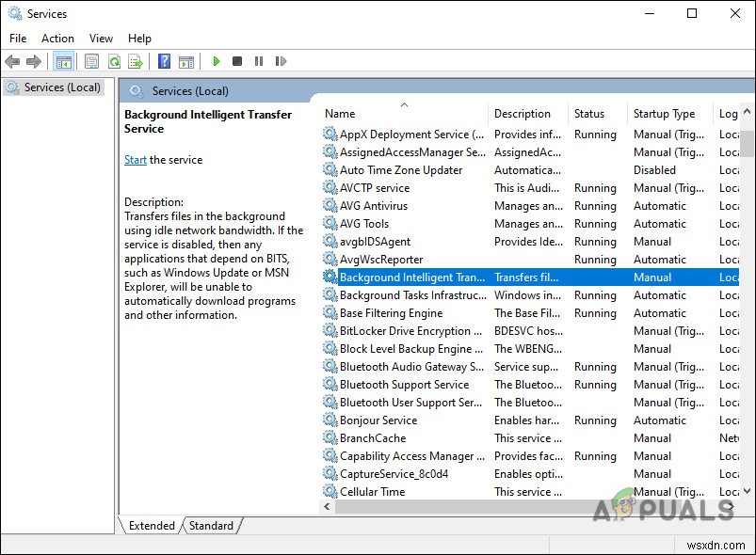The height and width of the screenshot is (555, 756).
Task: Pause the service with the pause icon
Action: point(260,61)
